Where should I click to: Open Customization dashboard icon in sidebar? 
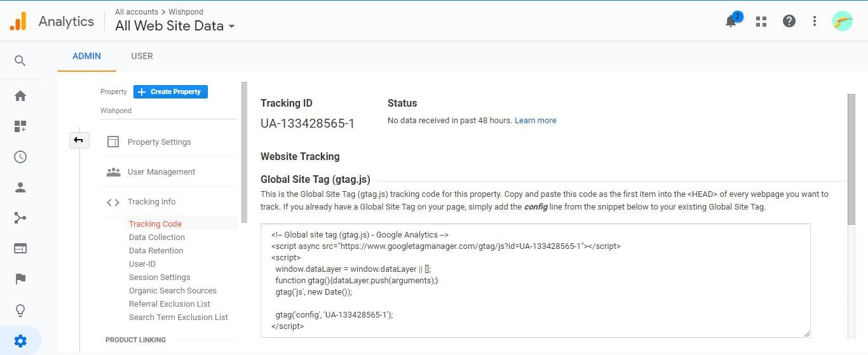coord(20,126)
